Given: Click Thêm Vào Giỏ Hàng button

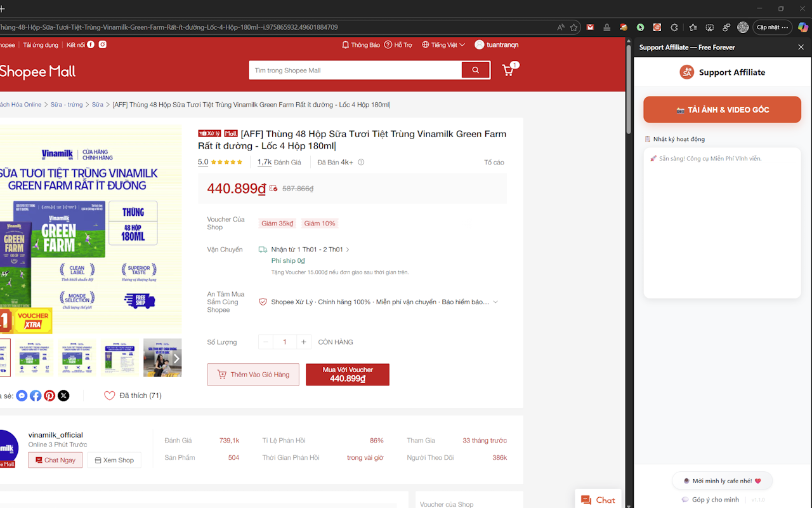Looking at the screenshot, I should [x=253, y=375].
